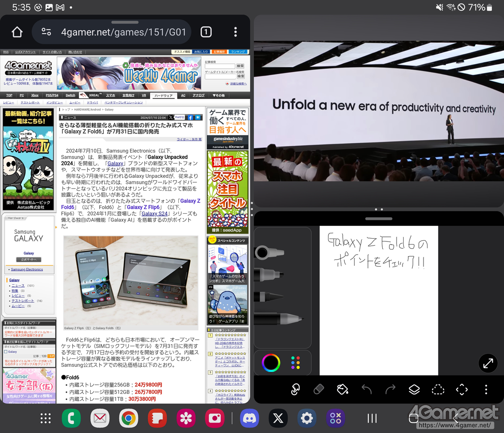Open the gamesindustry.biz ad banner
The width and height of the screenshot is (504, 433).
(x=228, y=129)
